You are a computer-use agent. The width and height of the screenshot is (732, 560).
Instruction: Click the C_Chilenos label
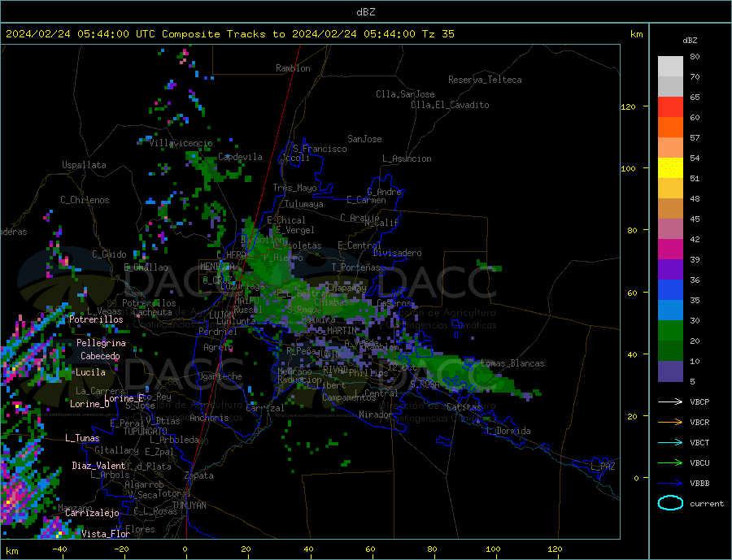coord(85,200)
